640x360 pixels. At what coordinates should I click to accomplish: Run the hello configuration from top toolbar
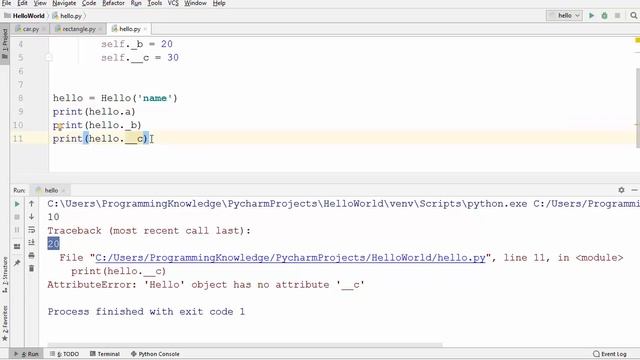591,16
